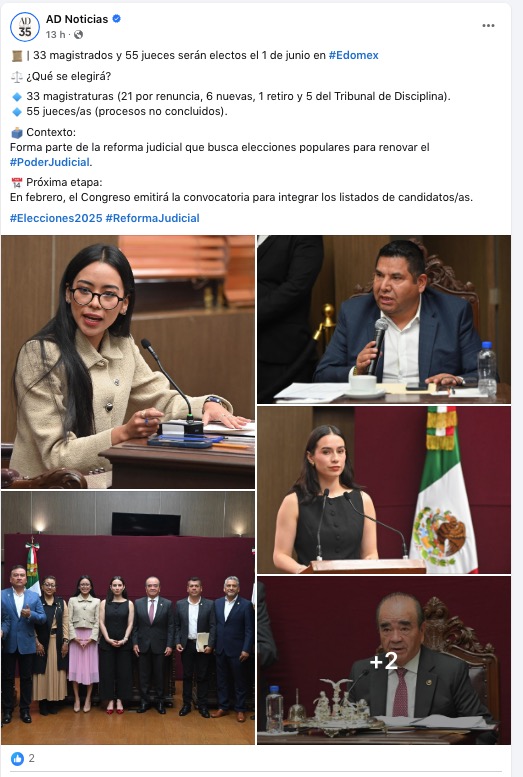The width and height of the screenshot is (523, 777).
Task: Click the calendar emoji beside Próxima etapa
Action: pos(16,182)
